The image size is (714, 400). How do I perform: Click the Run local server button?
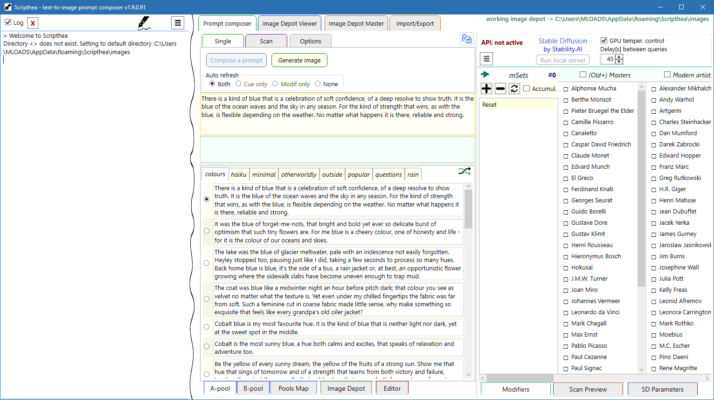[563, 60]
